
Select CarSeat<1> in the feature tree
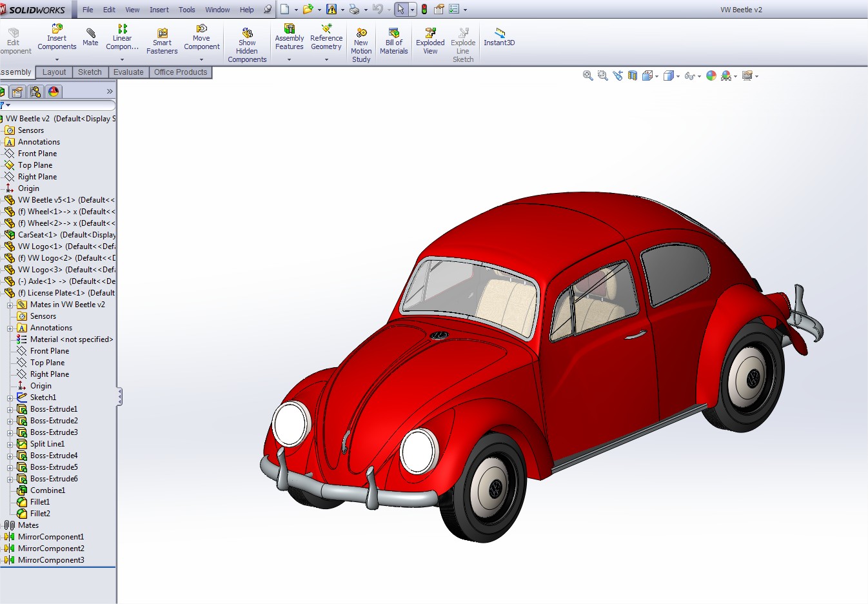[60, 235]
